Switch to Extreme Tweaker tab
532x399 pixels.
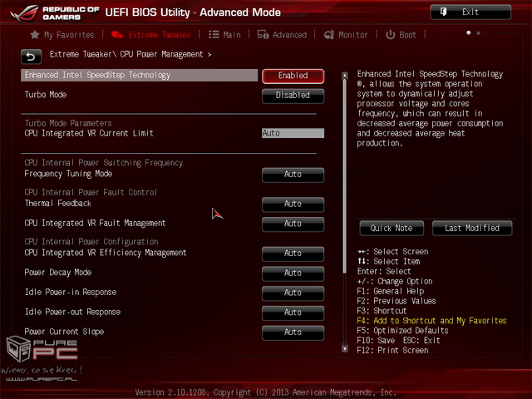coord(151,35)
